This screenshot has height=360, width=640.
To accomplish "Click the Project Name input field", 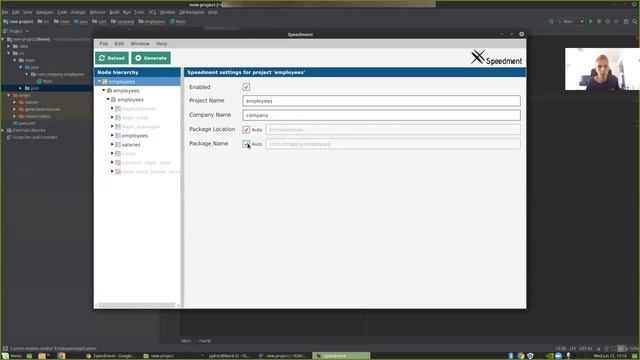I will pos(381,101).
